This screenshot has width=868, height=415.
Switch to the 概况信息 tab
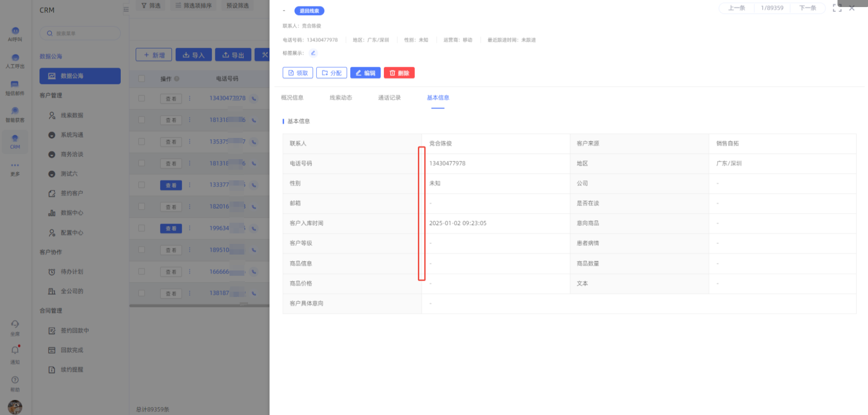point(292,98)
